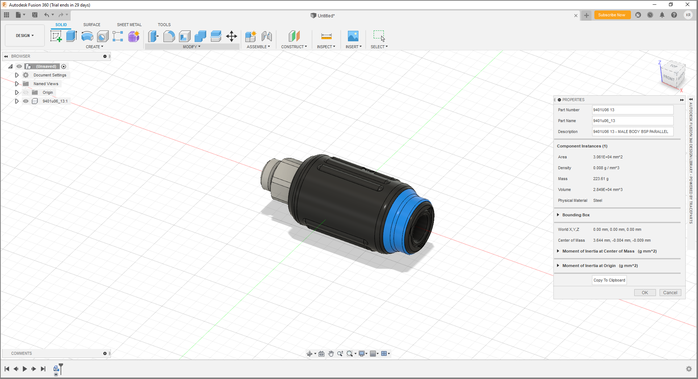Click the Joint assemble icon
Viewport: 698px width, 379px height.
click(x=267, y=36)
